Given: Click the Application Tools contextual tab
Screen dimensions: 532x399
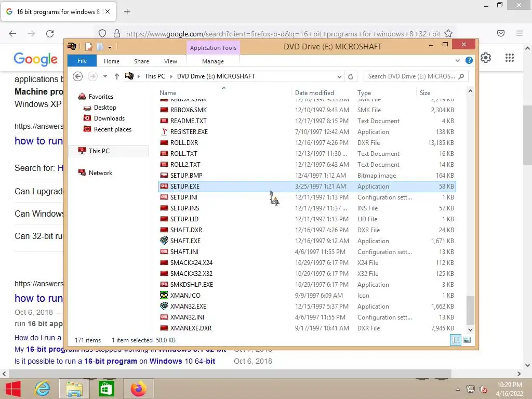Looking at the screenshot, I should pyautogui.click(x=213, y=48).
